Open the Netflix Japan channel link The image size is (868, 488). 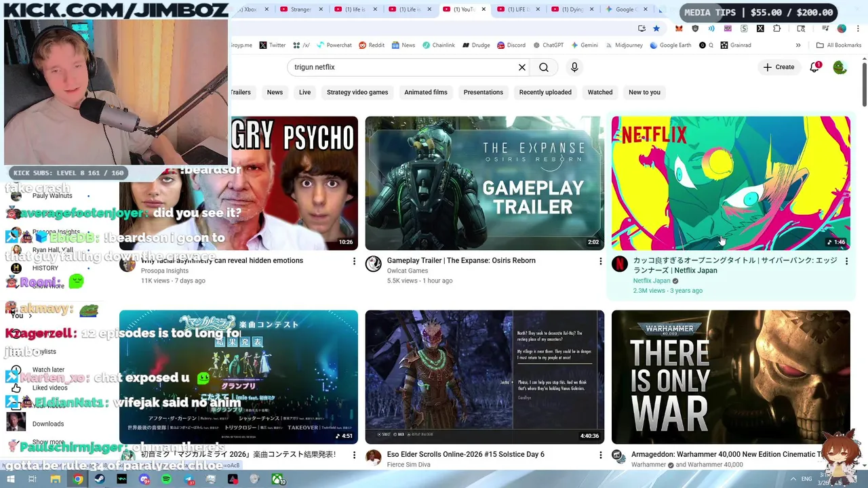651,281
